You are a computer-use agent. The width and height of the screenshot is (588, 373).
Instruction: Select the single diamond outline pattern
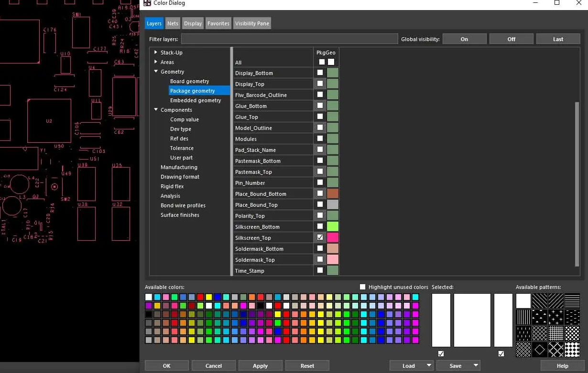(540, 350)
